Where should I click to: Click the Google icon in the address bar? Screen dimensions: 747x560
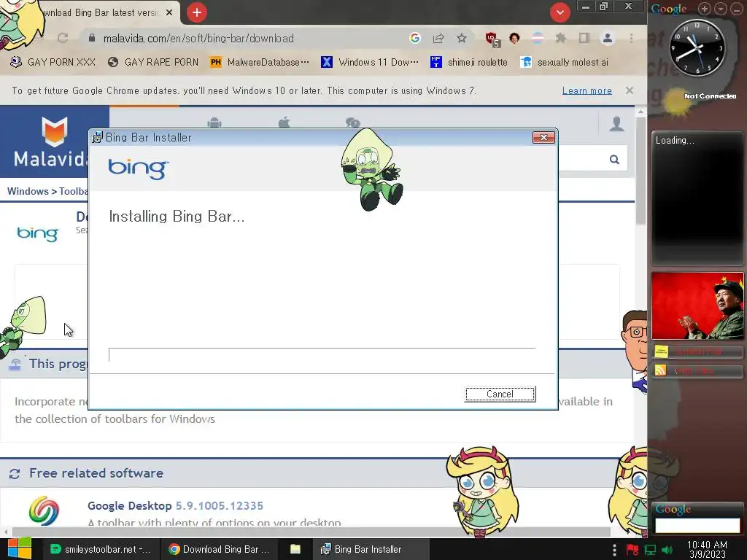tap(415, 38)
